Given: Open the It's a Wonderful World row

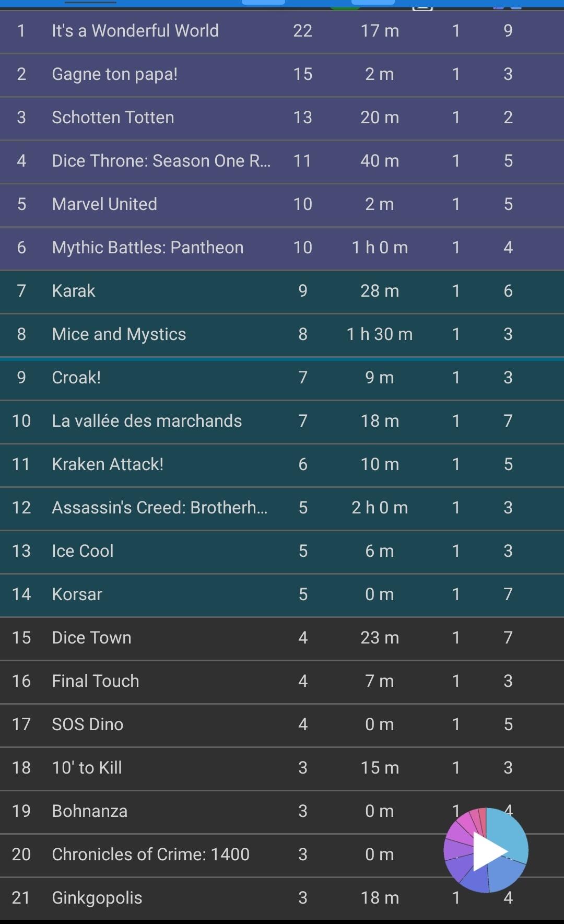Looking at the screenshot, I should coord(282,31).
